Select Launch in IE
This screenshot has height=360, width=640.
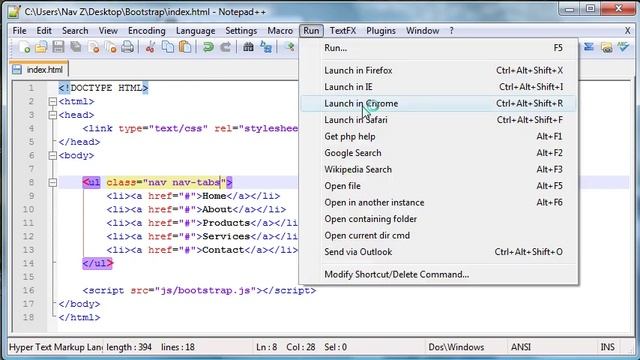pos(439,87)
